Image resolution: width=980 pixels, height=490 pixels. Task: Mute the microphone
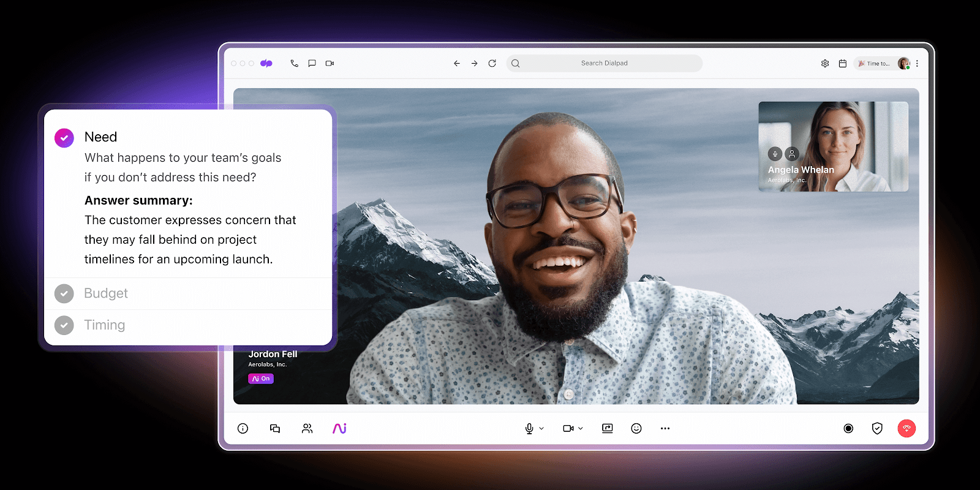pos(529,428)
